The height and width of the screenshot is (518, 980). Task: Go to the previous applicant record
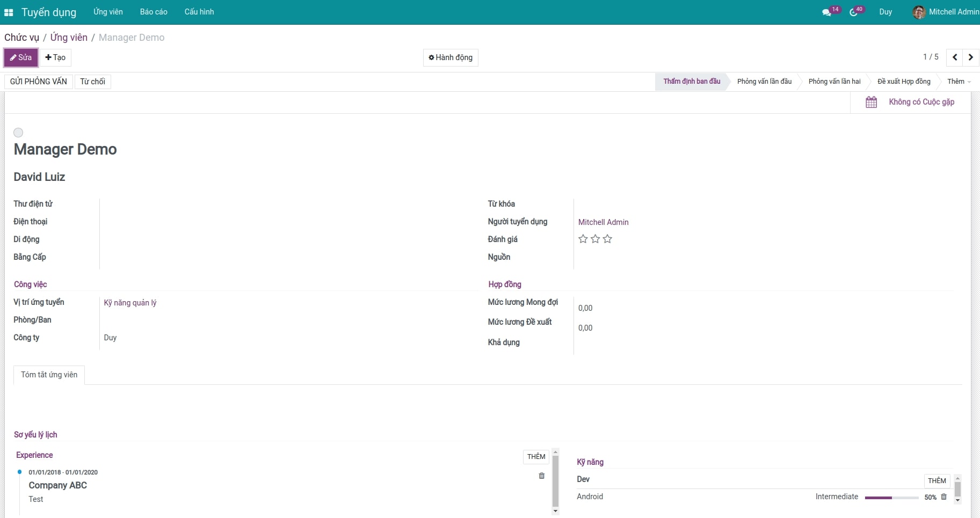955,57
